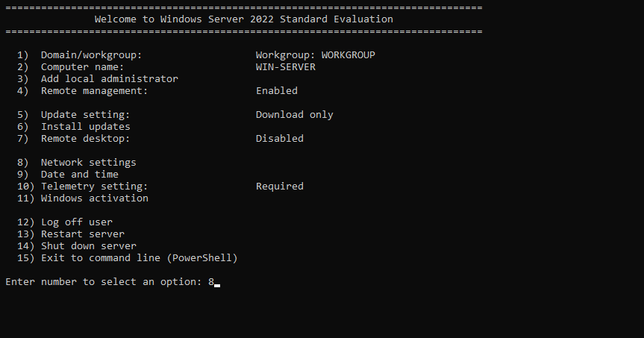The height and width of the screenshot is (338, 644).
Task: Select the 'Remote desktop:' menu line
Action: pyautogui.click(x=73, y=138)
